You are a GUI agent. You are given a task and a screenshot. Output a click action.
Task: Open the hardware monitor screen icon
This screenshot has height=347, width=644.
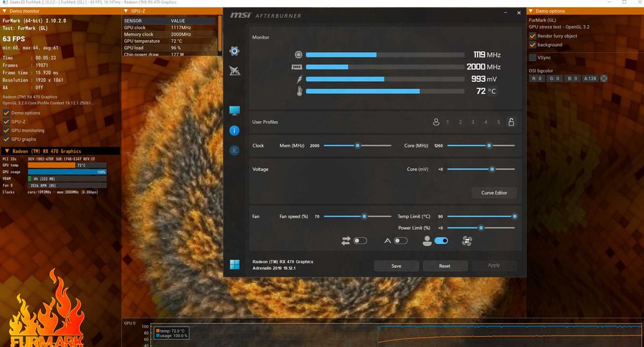click(x=234, y=111)
